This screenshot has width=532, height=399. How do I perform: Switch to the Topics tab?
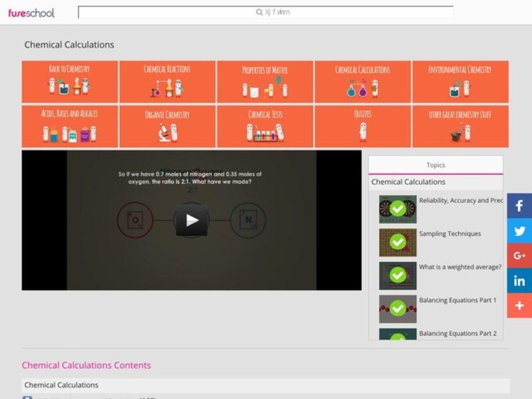(436, 164)
